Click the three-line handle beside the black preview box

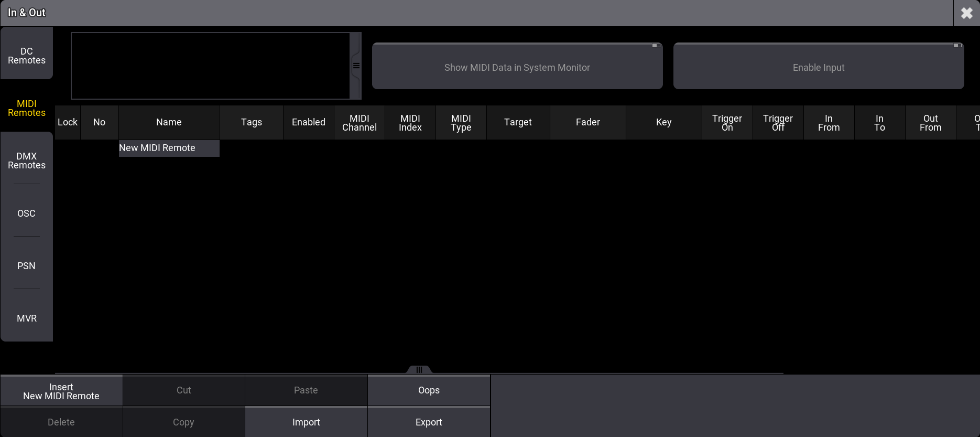tap(356, 66)
